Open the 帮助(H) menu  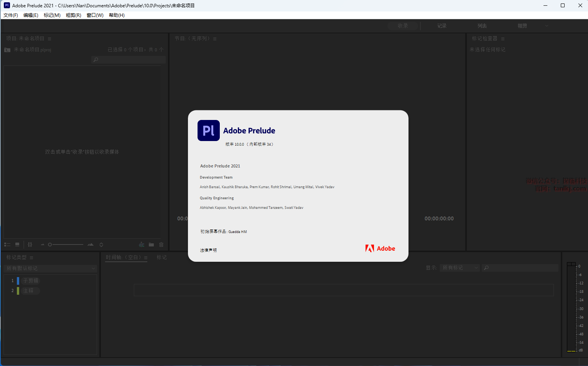pos(117,15)
